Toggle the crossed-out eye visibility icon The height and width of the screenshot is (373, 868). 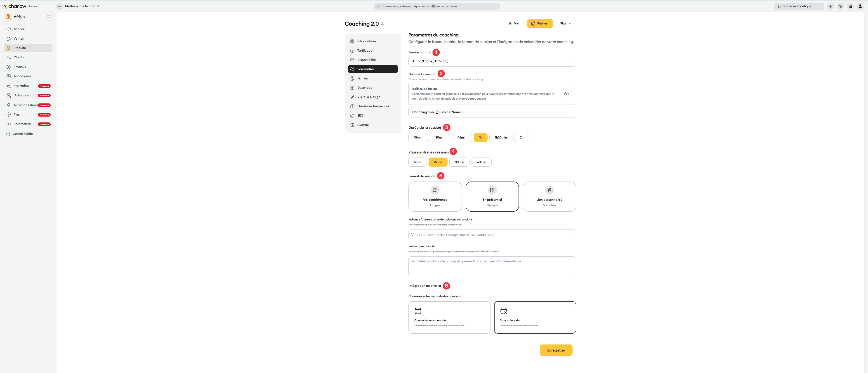[x=840, y=6]
